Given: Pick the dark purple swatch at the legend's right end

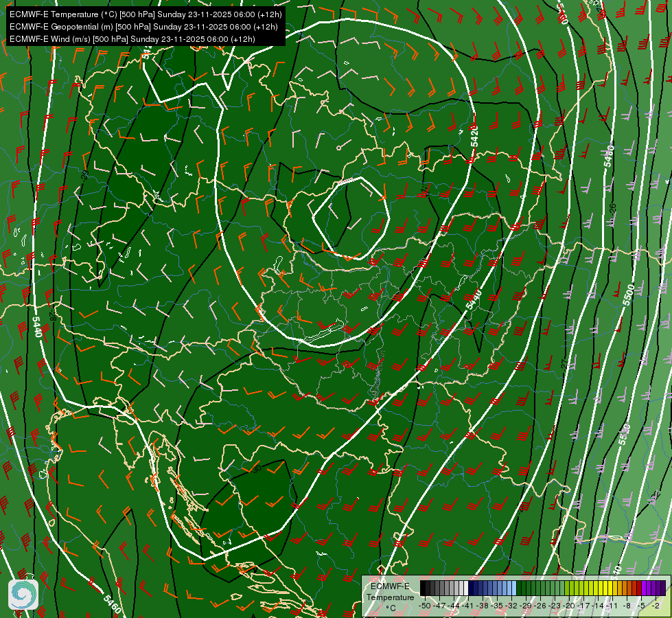Looking at the screenshot, I should (x=663, y=588).
